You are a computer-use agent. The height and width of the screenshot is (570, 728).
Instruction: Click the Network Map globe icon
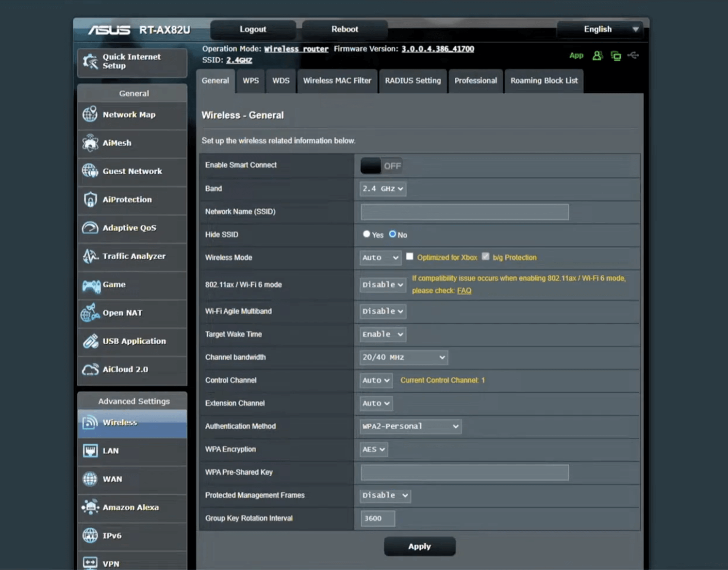[x=90, y=115]
